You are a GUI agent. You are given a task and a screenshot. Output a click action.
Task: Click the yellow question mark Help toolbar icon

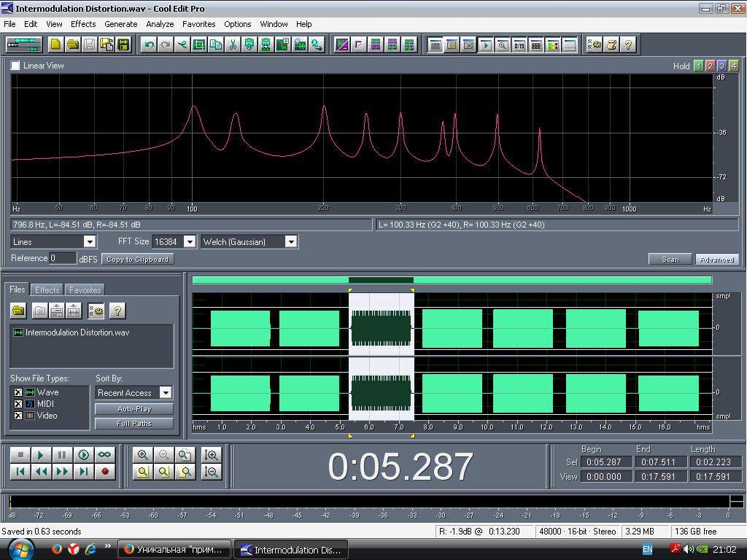(x=628, y=44)
